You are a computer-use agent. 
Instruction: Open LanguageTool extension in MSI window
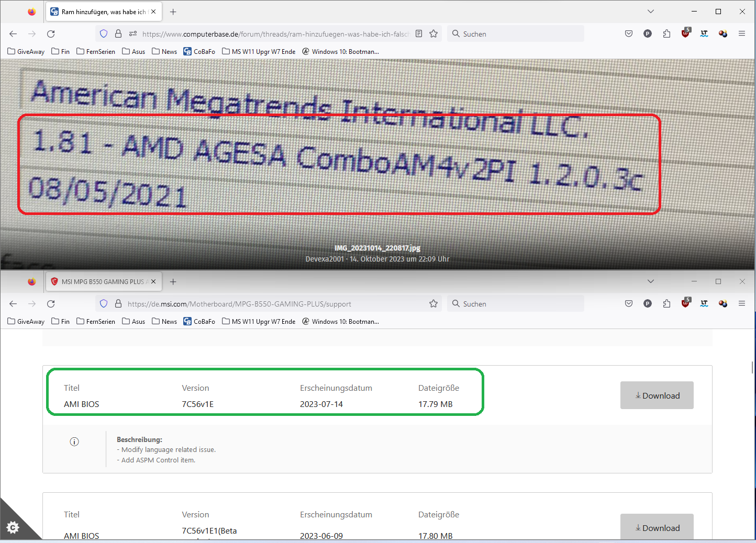pos(704,304)
